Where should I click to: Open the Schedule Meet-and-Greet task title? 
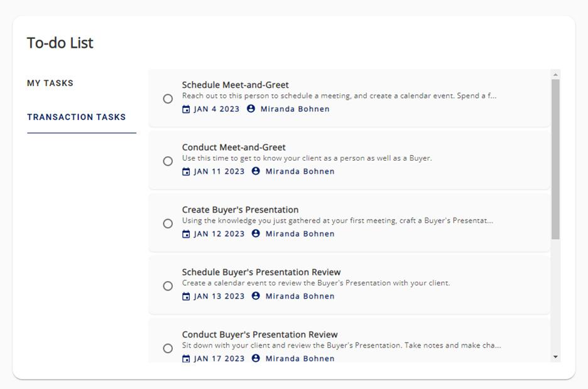tap(235, 85)
